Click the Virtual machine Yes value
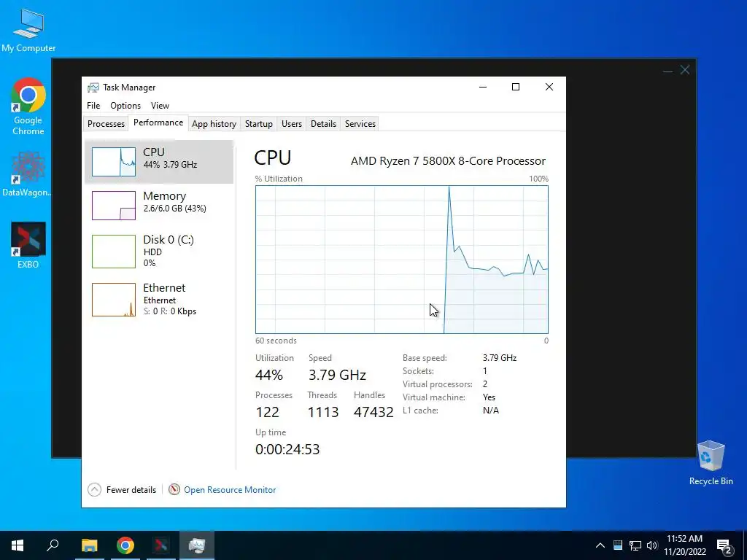The height and width of the screenshot is (560, 747). click(x=489, y=397)
